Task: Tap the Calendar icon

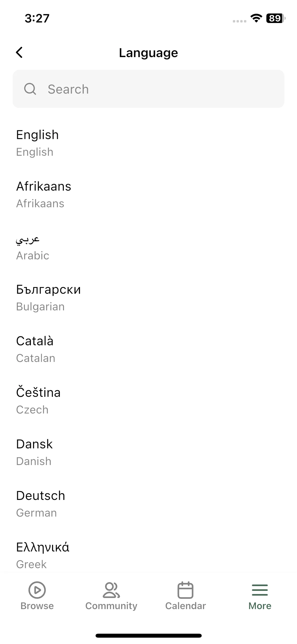Action: [185, 590]
